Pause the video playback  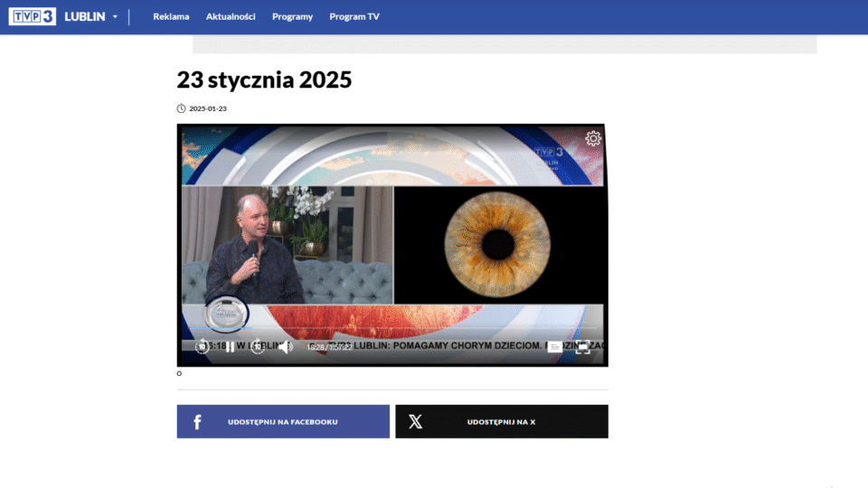tap(230, 347)
